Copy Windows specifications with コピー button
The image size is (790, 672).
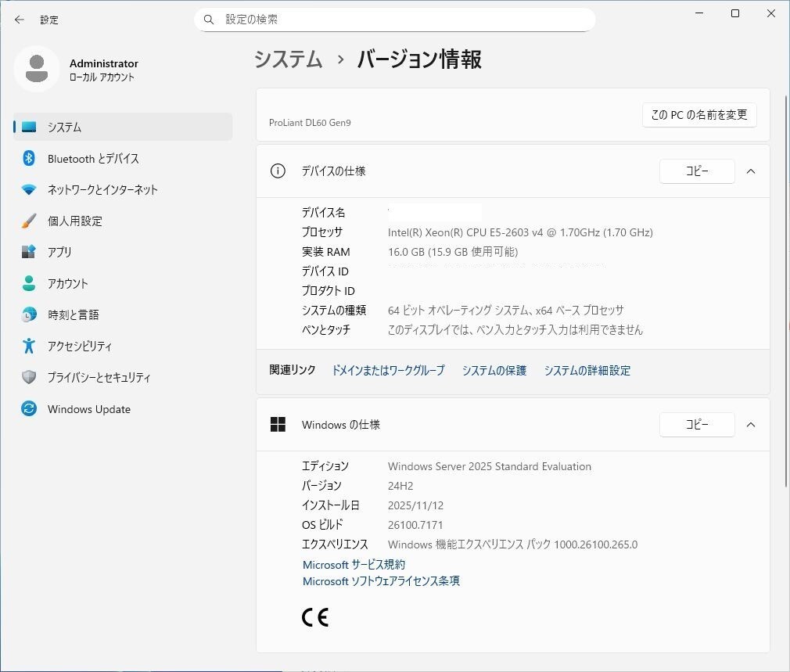coord(697,425)
